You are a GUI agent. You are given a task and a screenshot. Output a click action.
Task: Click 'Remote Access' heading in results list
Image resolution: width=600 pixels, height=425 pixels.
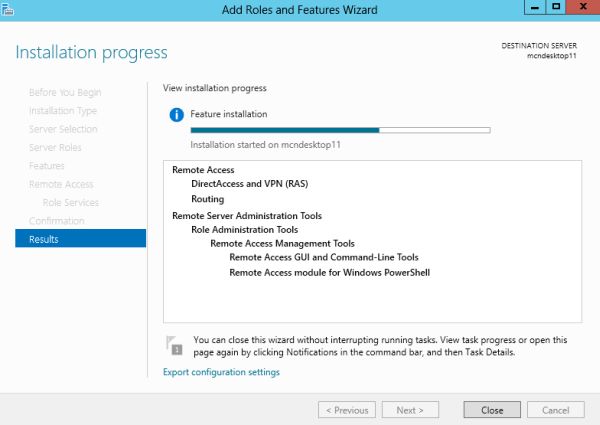tap(203, 170)
